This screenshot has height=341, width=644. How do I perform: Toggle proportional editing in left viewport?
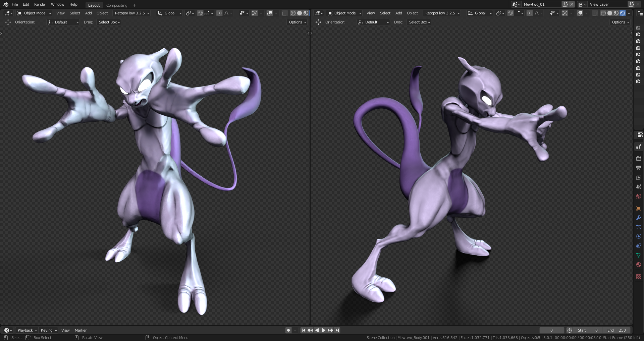(x=219, y=13)
